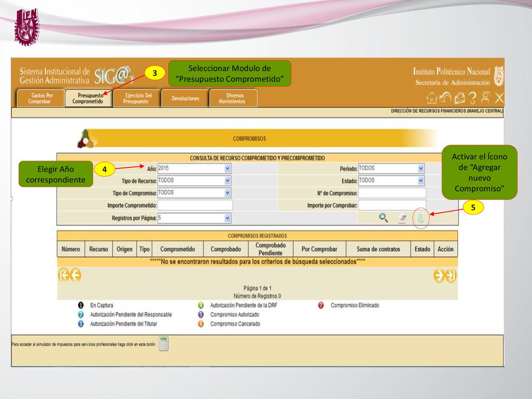Go to the previous page of results
Image resolution: width=532 pixels, height=399 pixels.
pos(76,275)
